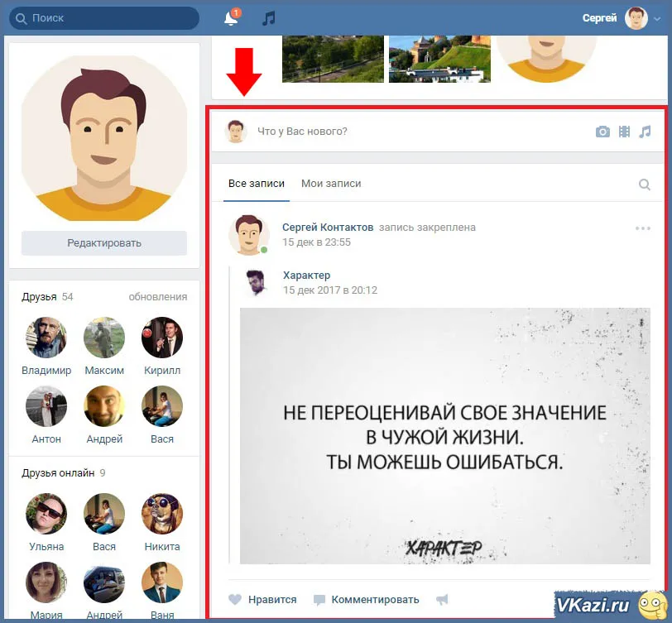Viewport: 672px width, 623px height.
Task: Open friend Антон's avatar
Action: (x=46, y=406)
